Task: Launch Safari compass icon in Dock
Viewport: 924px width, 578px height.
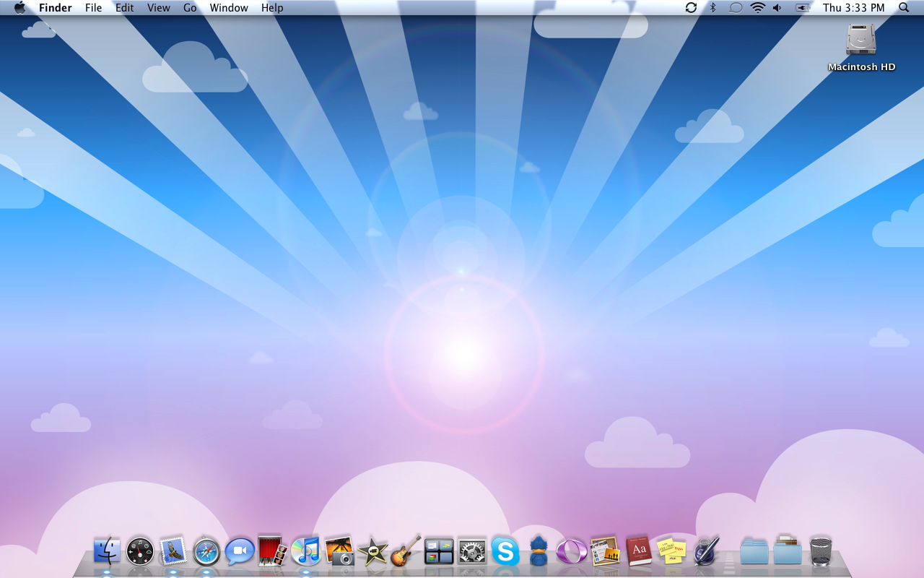Action: pyautogui.click(x=206, y=552)
